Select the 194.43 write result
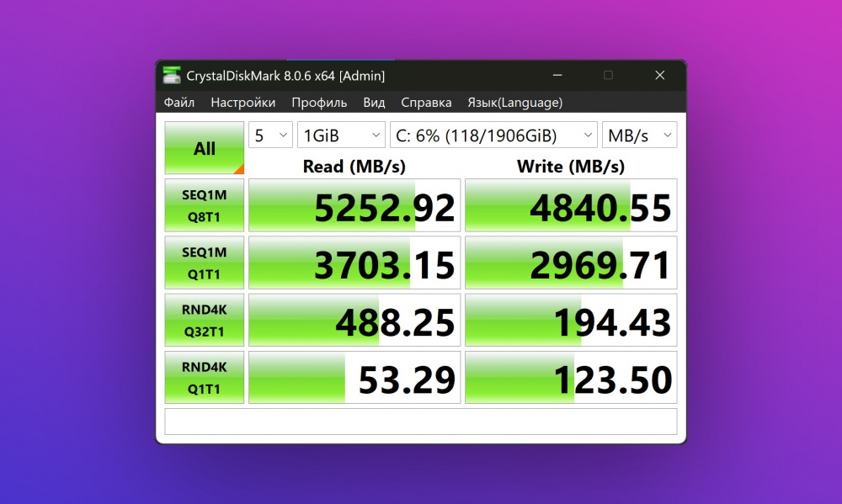 [571, 321]
